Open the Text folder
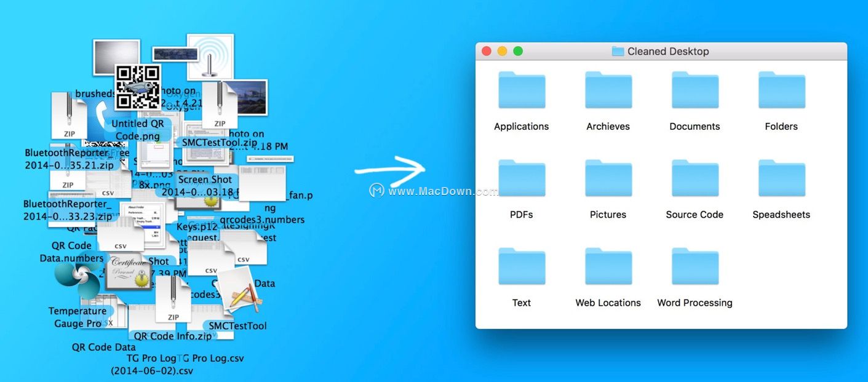The image size is (868, 382). [x=521, y=267]
